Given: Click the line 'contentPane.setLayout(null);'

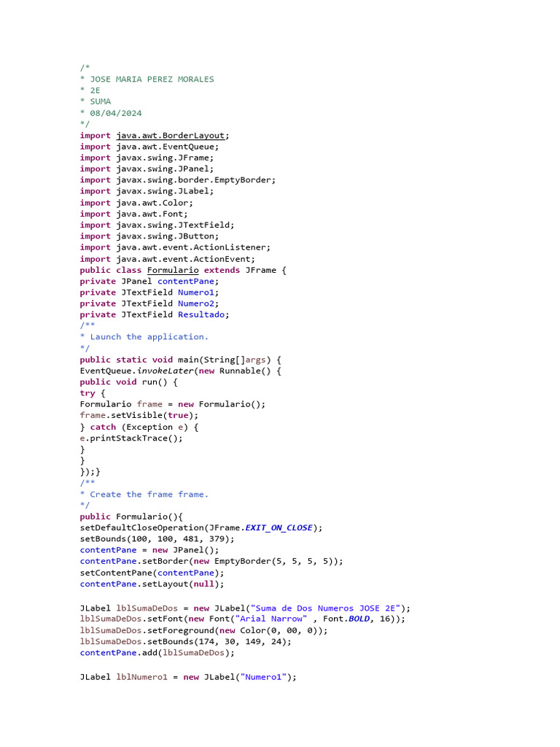Looking at the screenshot, I should pos(152,584).
